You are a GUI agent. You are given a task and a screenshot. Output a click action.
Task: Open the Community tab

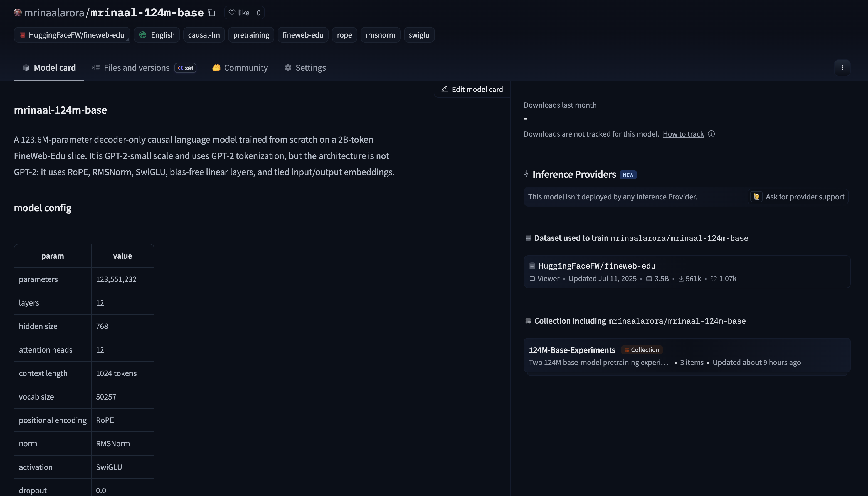[x=240, y=68]
